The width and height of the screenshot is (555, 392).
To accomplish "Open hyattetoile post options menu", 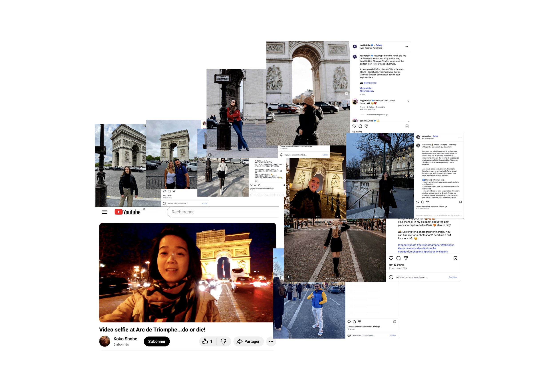I will (x=406, y=46).
